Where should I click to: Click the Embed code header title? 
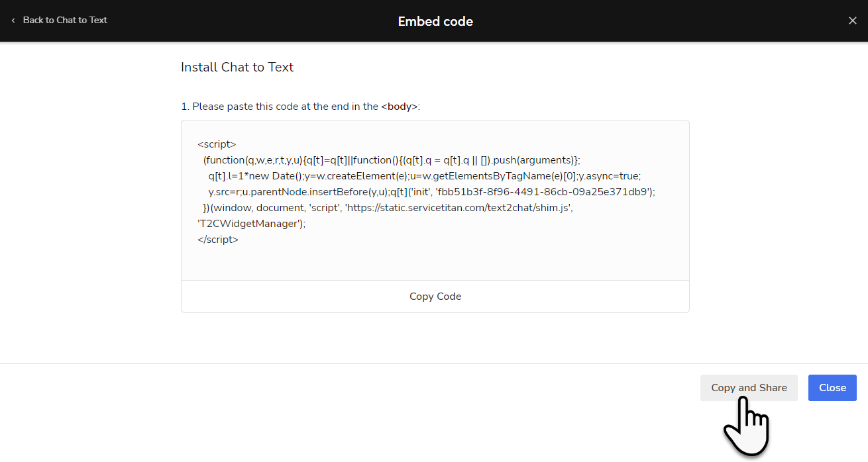435,21
